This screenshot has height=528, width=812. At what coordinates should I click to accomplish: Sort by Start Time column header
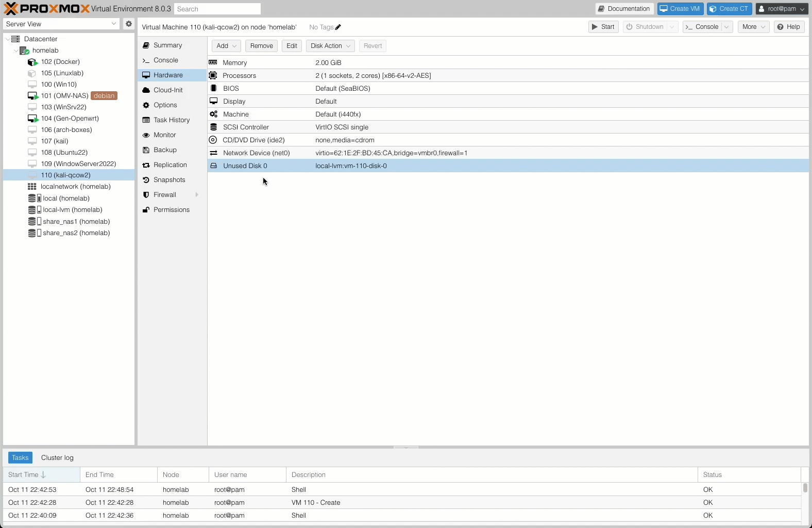[x=42, y=475]
